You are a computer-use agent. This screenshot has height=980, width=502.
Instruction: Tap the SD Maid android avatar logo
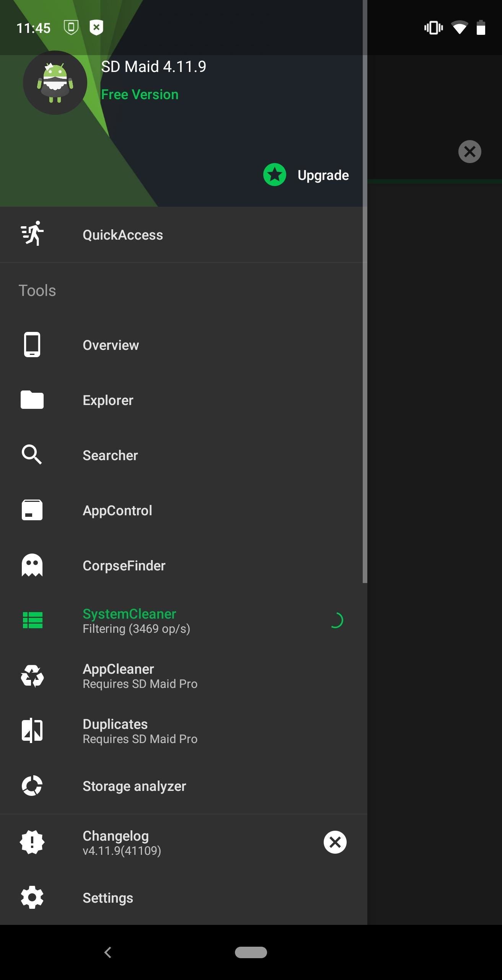coord(55,83)
